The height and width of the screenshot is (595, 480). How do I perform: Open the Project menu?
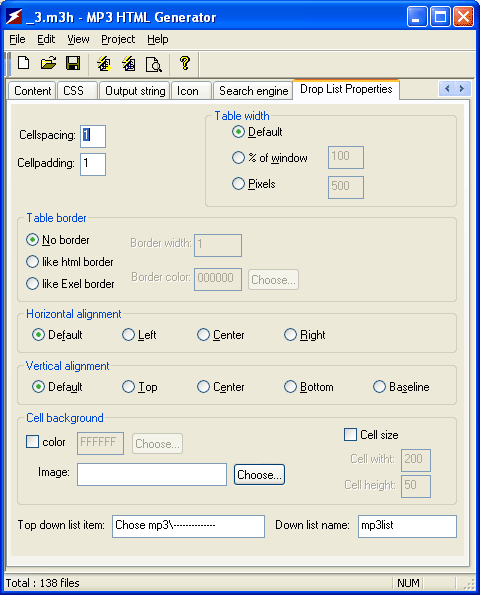tap(118, 39)
